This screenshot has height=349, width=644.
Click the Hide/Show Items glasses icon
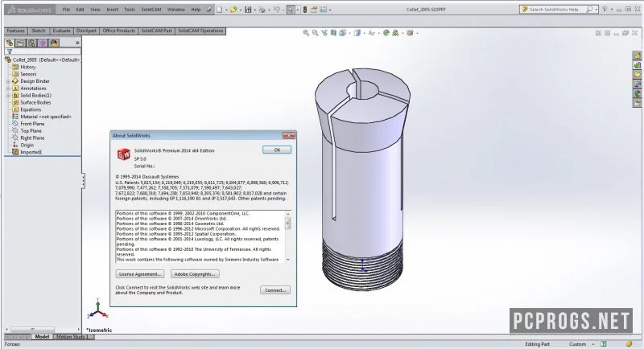[371, 33]
